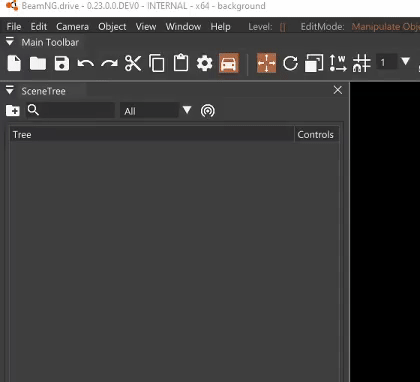420x382 pixels.
Task: Click the Tree column header
Action: 152,135
